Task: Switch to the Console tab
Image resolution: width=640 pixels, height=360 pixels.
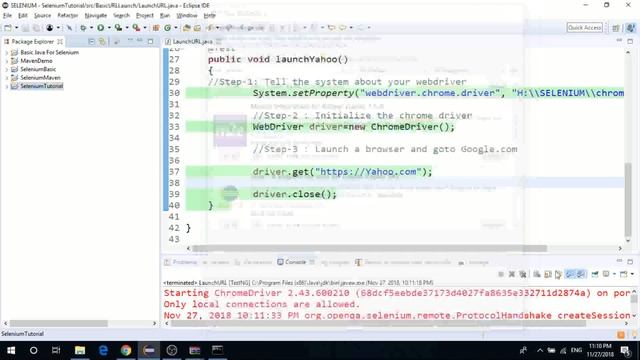Action: click(x=295, y=262)
